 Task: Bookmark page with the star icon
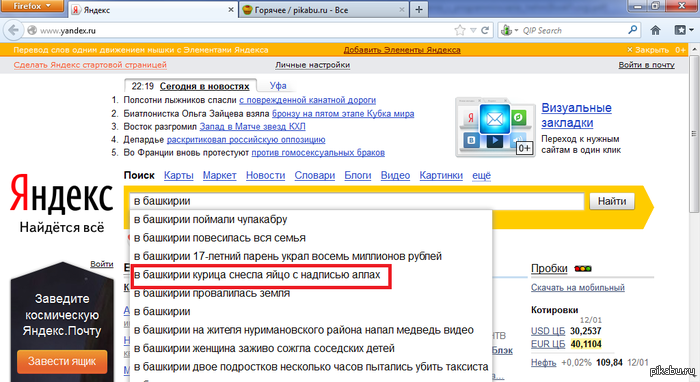point(459,30)
